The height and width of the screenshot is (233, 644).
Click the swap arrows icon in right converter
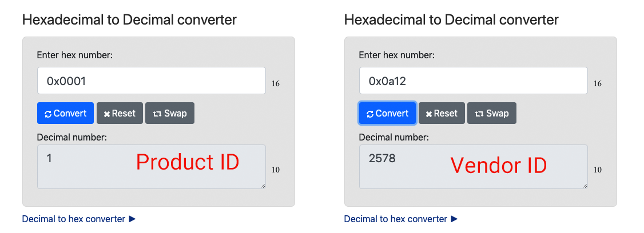point(479,114)
